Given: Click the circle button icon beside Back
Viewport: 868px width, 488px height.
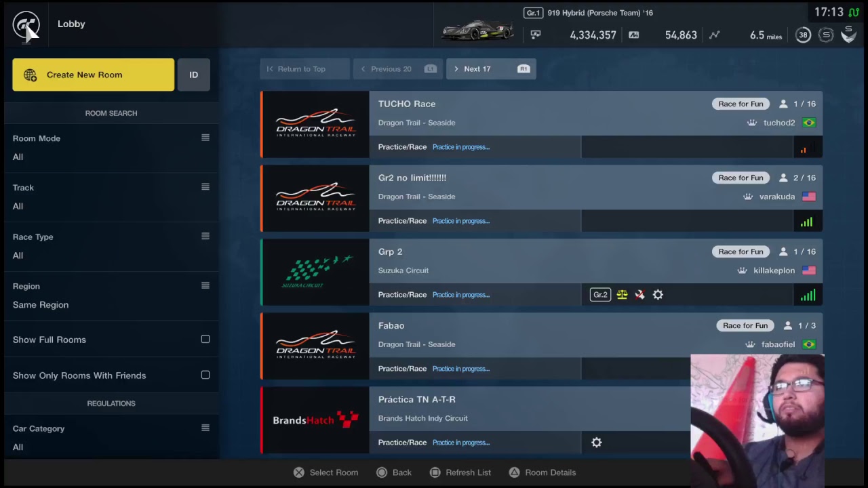Looking at the screenshot, I should click(382, 472).
